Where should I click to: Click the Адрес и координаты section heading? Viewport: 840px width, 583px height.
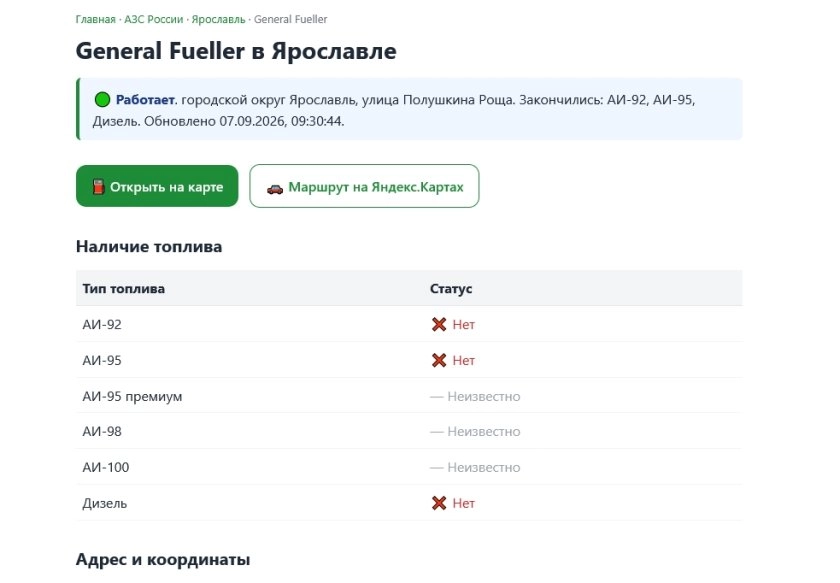click(163, 559)
